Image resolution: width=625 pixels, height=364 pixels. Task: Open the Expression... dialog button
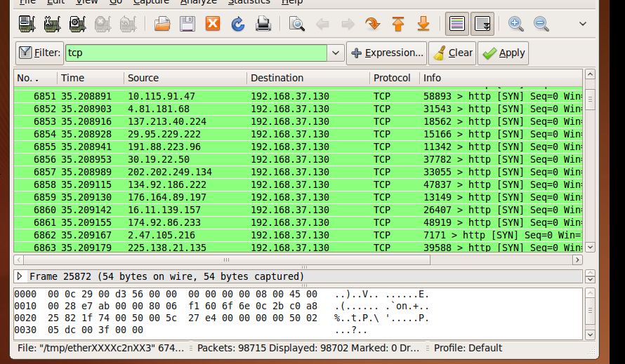click(x=387, y=53)
